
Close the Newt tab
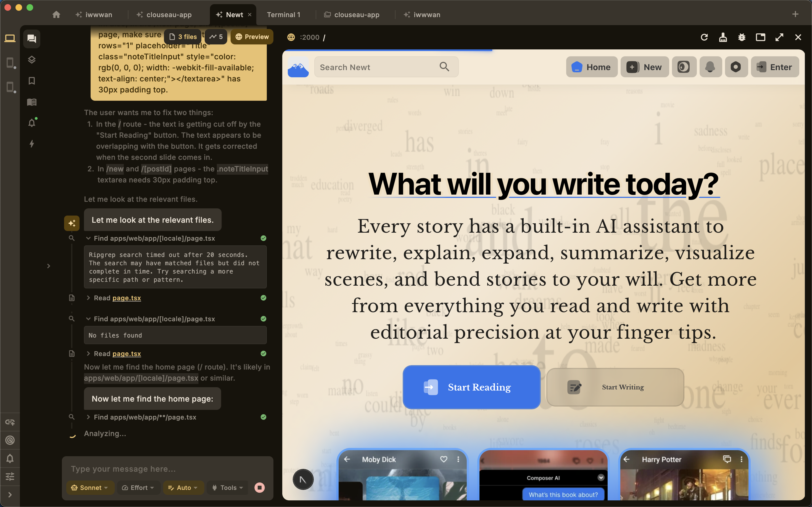(250, 14)
